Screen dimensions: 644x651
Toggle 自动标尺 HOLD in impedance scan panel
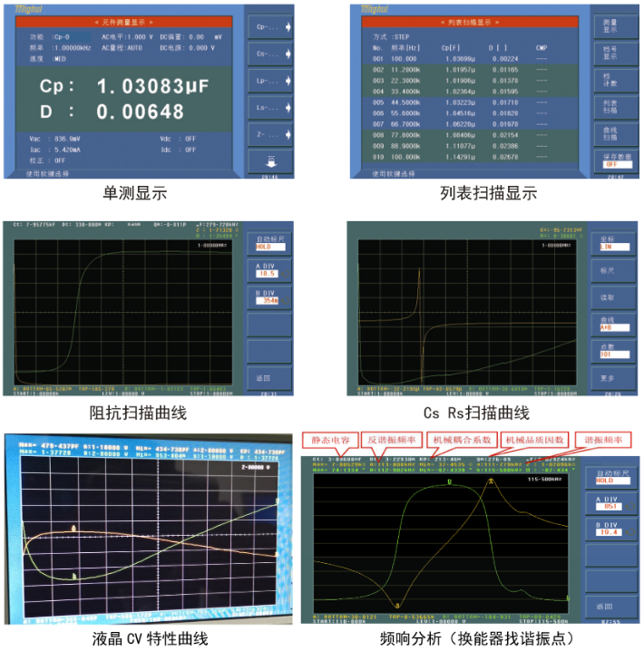tap(270, 243)
